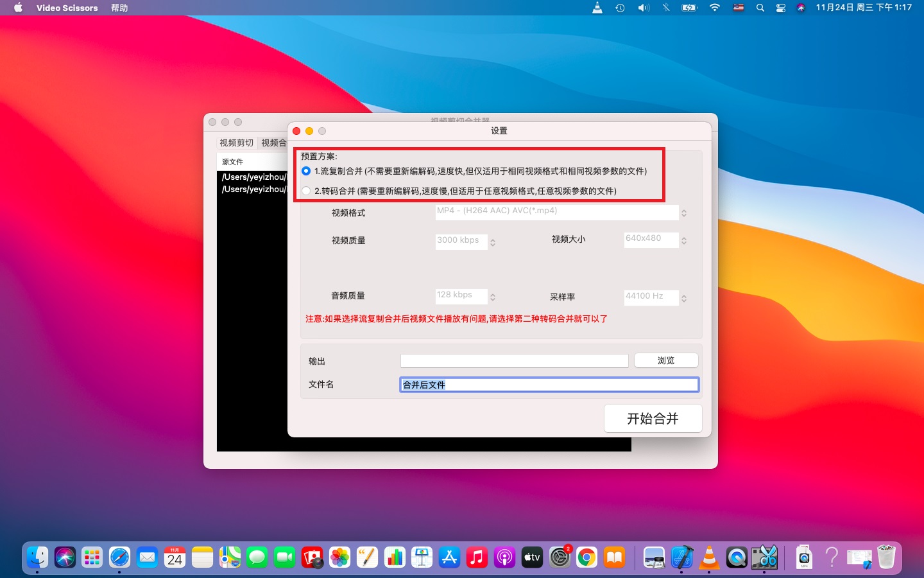Open the Wi-Fi menu bar icon
This screenshot has width=924, height=578.
coord(715,8)
